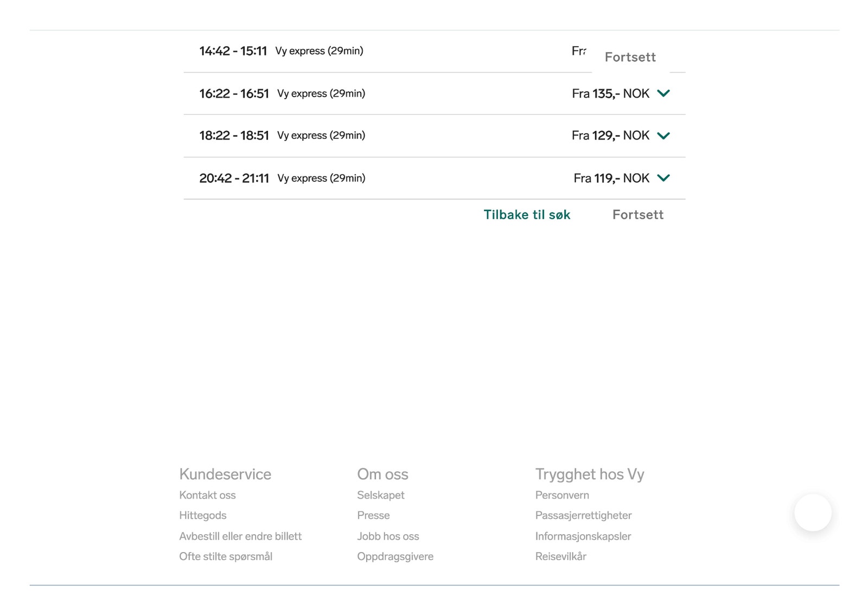Click Passasjerrettigheter footer link
Image resolution: width=868 pixels, height=615 pixels.
click(x=583, y=515)
